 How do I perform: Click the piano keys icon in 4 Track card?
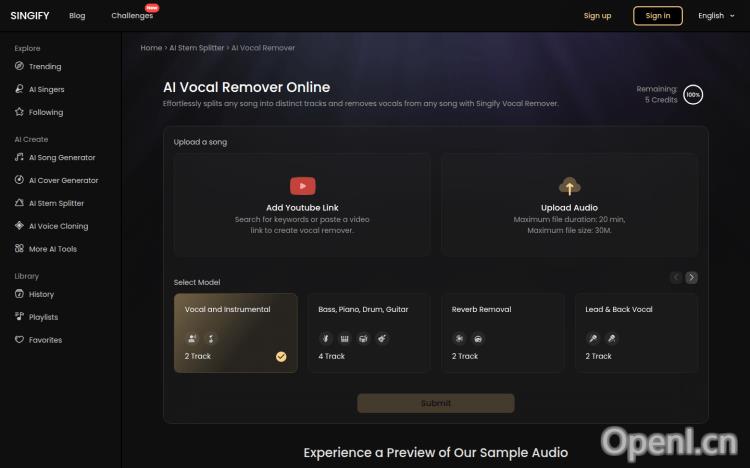[x=344, y=339]
